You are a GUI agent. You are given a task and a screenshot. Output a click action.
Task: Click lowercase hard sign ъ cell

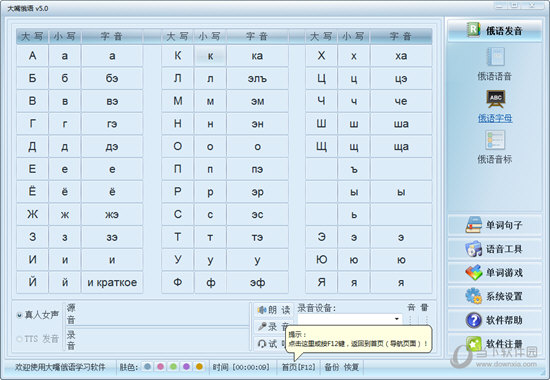354,169
